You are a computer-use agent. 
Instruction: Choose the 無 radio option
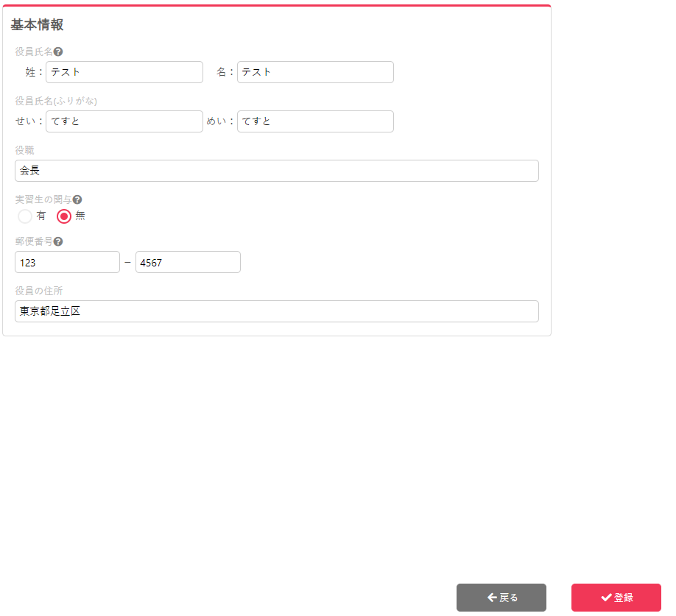click(64, 216)
